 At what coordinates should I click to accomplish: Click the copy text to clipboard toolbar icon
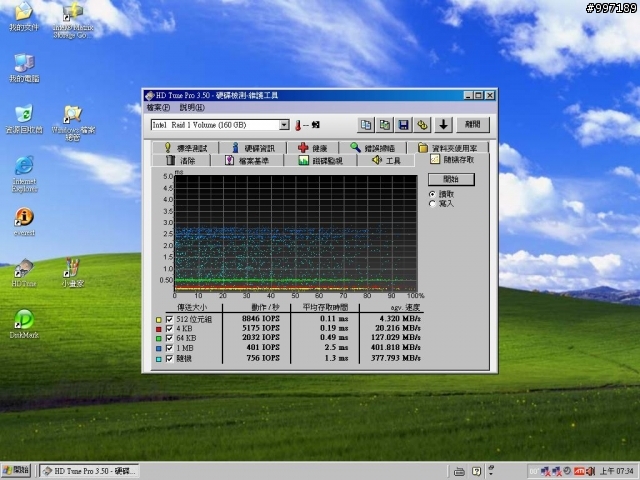click(366, 125)
